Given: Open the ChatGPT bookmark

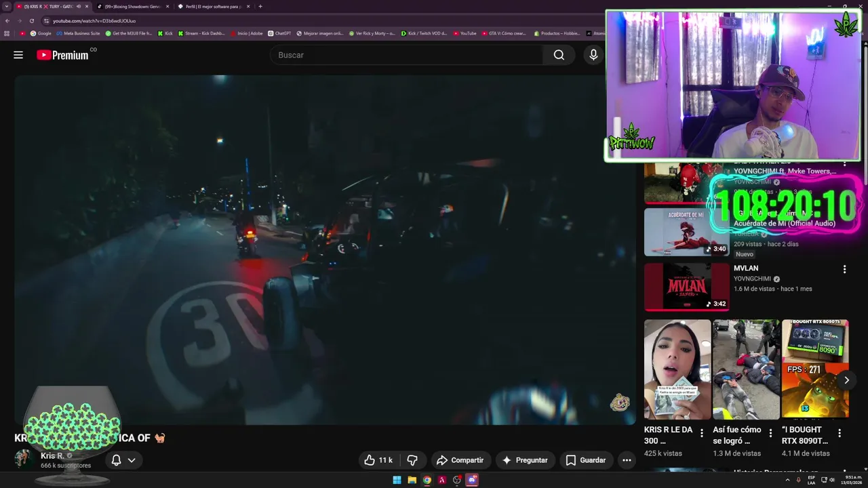Looking at the screenshot, I should (279, 33).
